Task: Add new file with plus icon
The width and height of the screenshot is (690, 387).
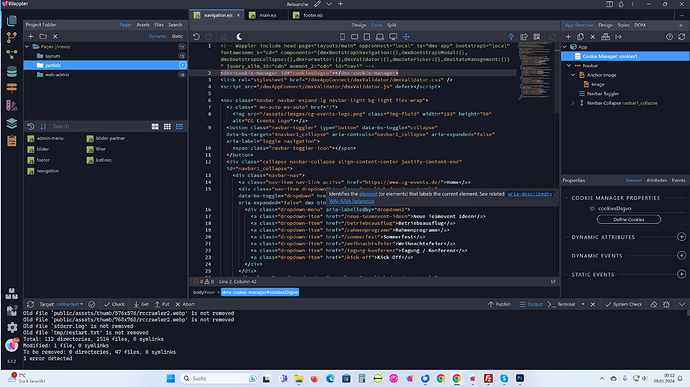Action: point(30,37)
